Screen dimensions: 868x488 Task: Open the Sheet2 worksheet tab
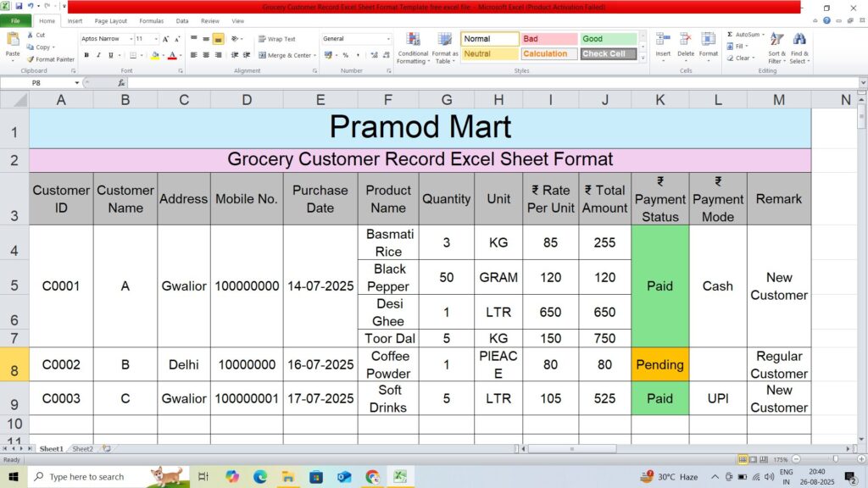coord(82,448)
